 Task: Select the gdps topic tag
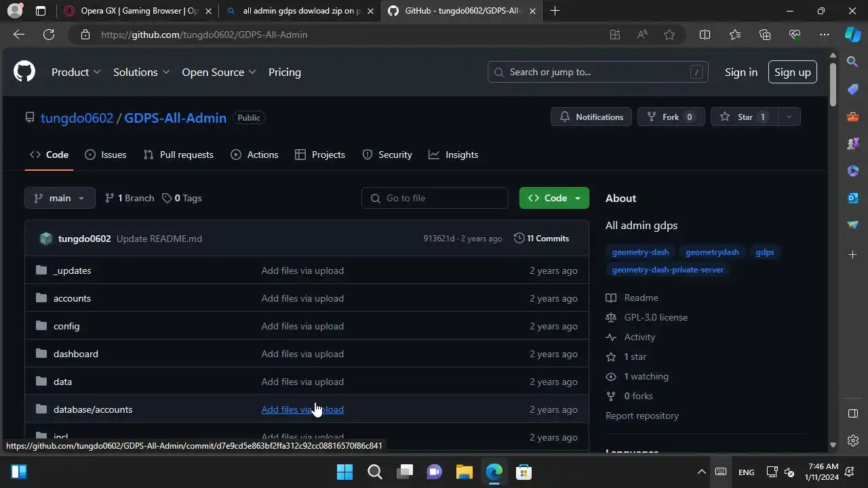click(765, 252)
